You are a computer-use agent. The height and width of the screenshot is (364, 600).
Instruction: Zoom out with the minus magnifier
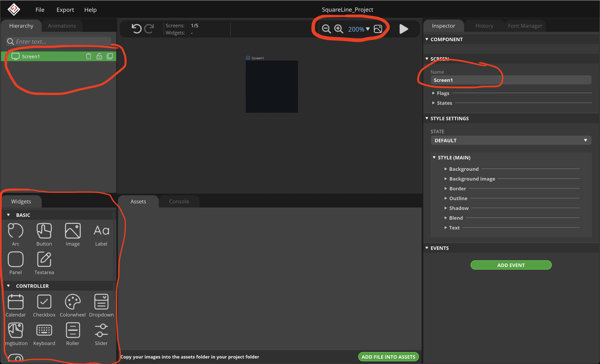pos(326,29)
